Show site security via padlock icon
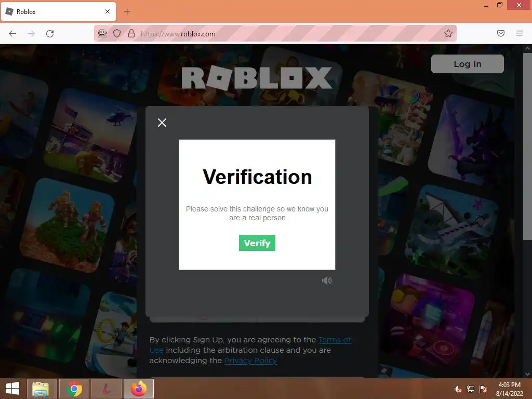The image size is (532, 399). [131, 33]
